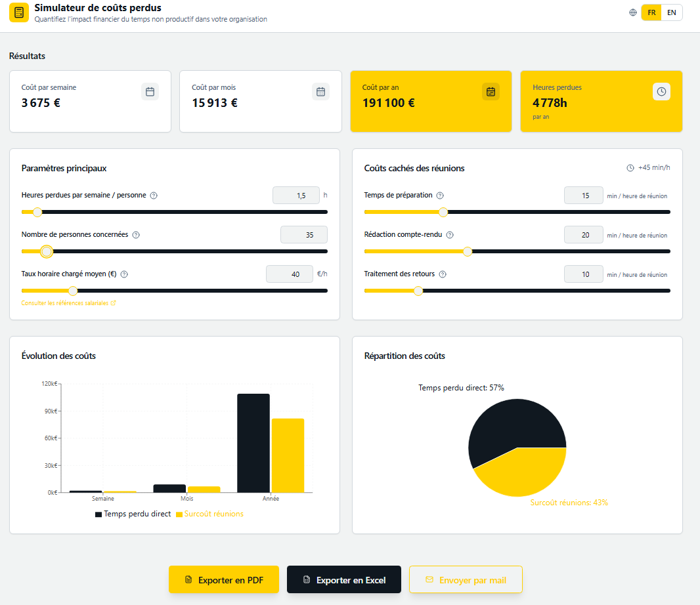This screenshot has height=605, width=700.
Task: Click the Taux horaire chargé moyen input field
Action: pyautogui.click(x=289, y=274)
